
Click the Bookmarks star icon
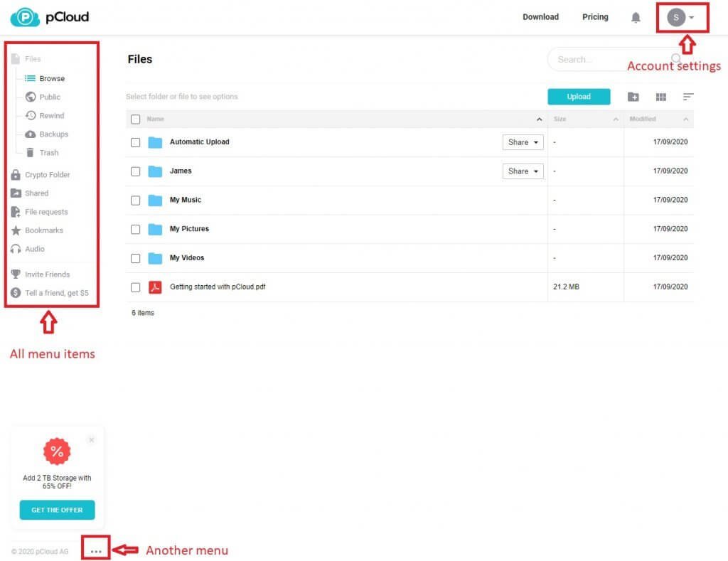click(x=16, y=230)
